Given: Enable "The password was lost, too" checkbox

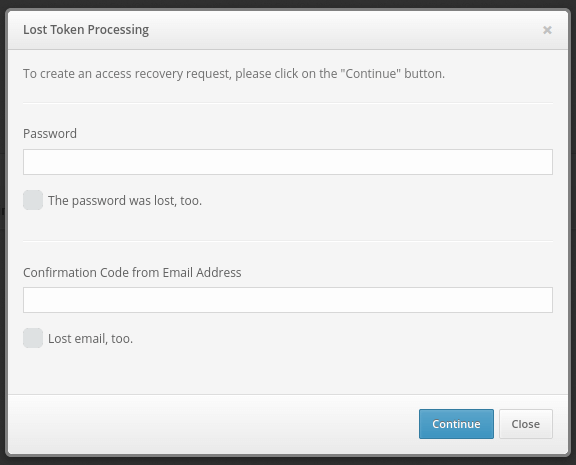Looking at the screenshot, I should [33, 200].
